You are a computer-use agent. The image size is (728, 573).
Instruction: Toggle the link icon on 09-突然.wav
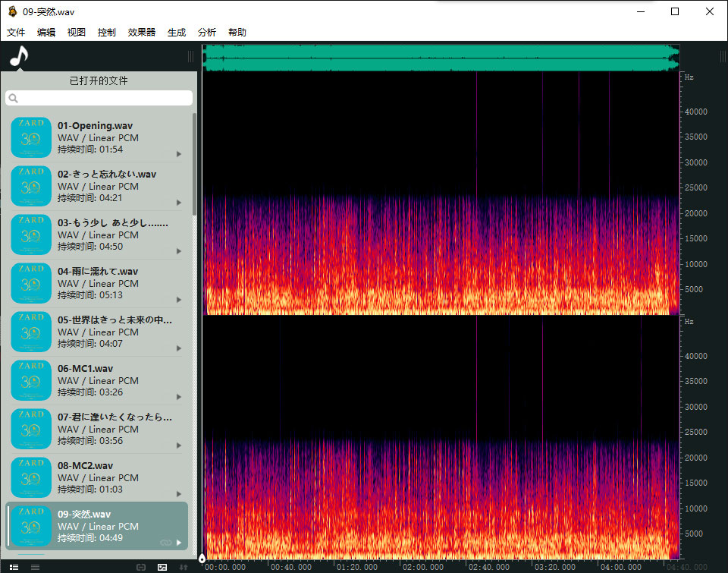166,543
